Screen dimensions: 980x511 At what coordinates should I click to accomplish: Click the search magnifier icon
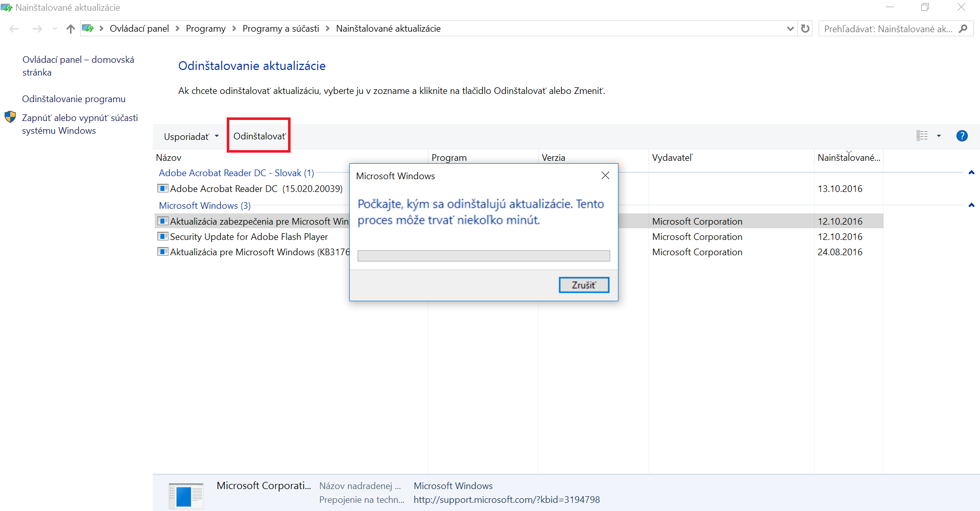click(x=963, y=29)
